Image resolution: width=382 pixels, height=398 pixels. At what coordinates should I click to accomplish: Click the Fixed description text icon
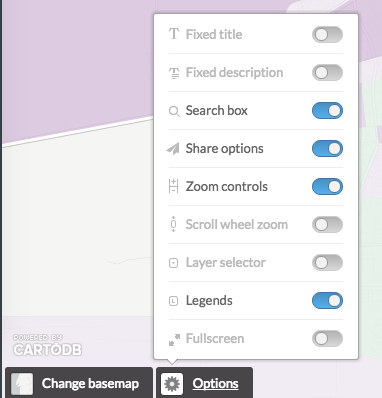coord(174,73)
